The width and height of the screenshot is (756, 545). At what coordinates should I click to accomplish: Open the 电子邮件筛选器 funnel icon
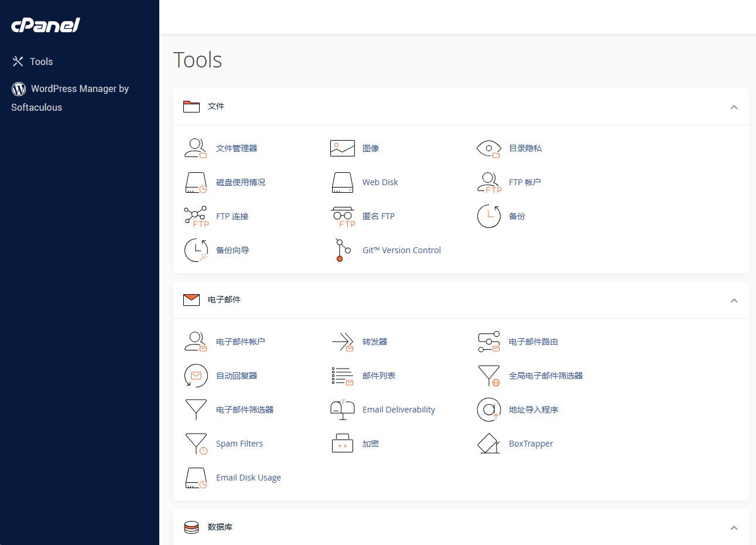click(196, 410)
